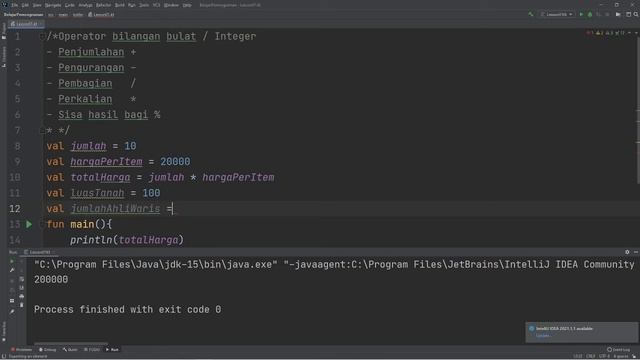Click the Process finished message in console
The height and width of the screenshot is (360, 640).
coord(127,309)
